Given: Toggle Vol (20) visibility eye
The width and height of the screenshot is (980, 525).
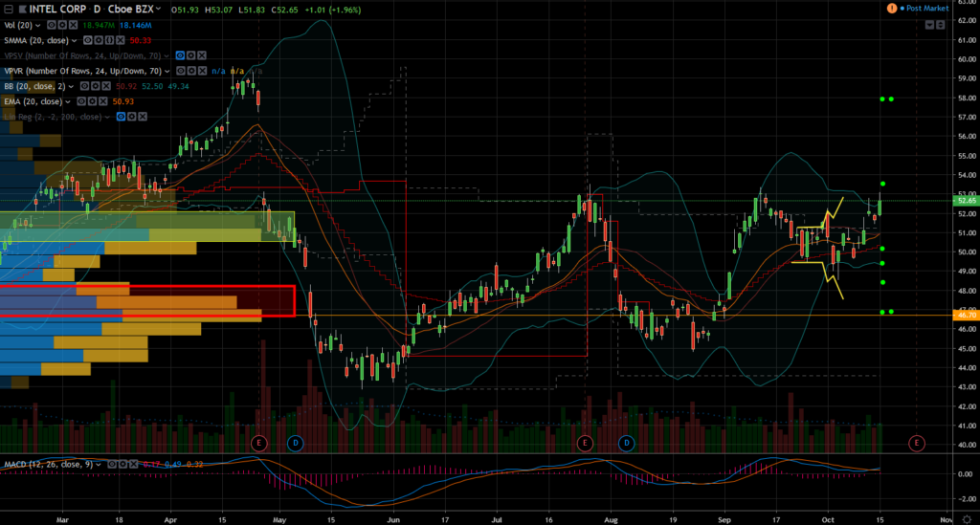Looking at the screenshot, I should (52, 25).
